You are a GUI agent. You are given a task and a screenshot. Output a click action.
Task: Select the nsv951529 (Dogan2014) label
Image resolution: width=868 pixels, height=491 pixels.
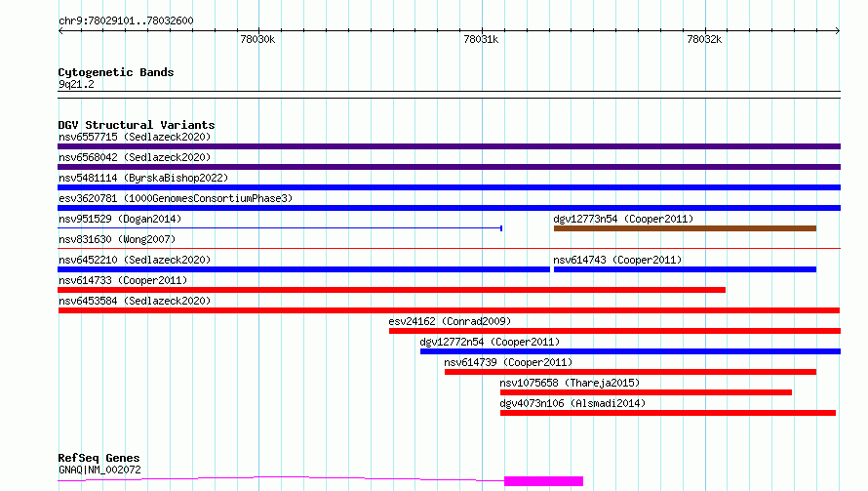(x=120, y=219)
